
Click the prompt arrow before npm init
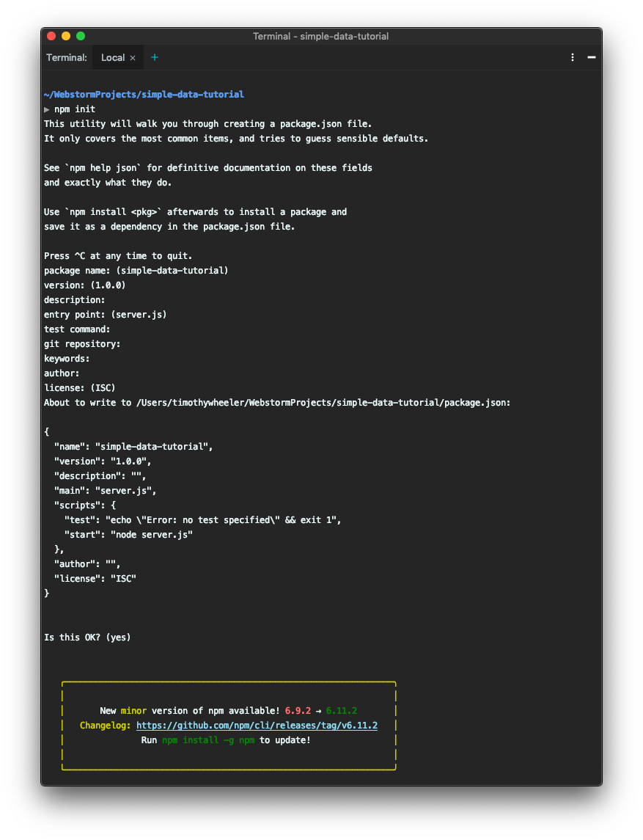click(x=47, y=109)
